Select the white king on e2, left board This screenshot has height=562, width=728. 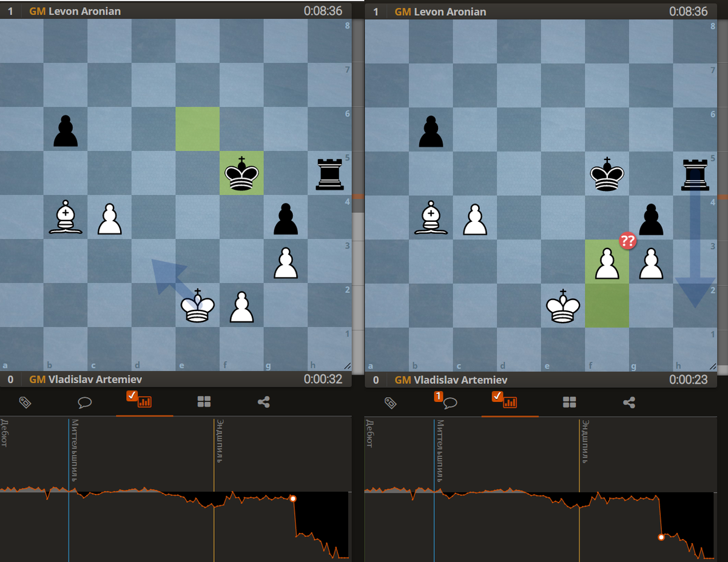[198, 305]
